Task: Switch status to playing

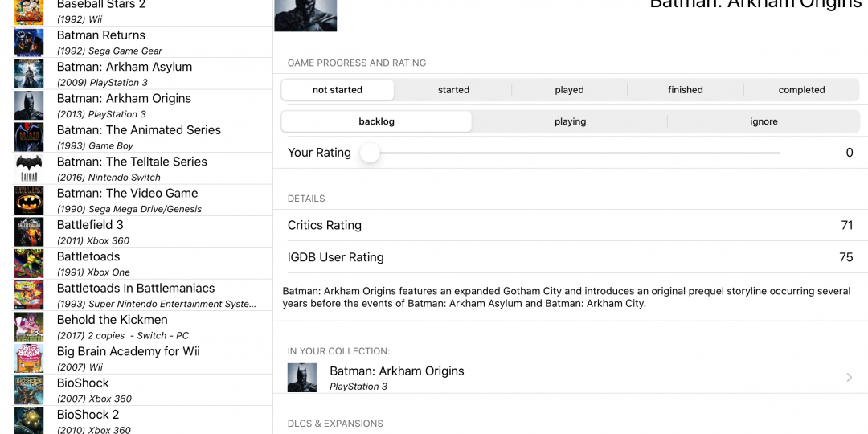Action: pyautogui.click(x=570, y=122)
